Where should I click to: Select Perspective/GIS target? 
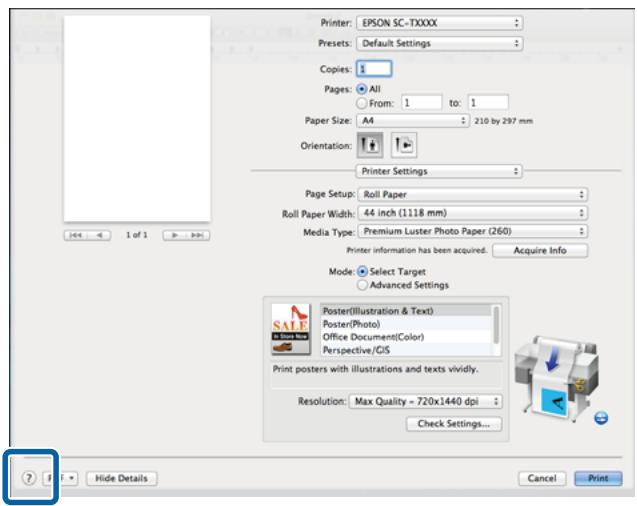pos(405,350)
